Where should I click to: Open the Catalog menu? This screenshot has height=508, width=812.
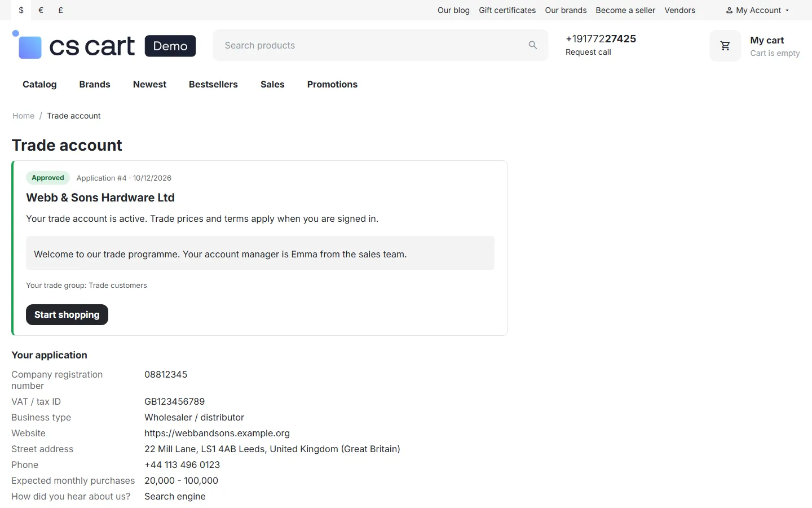(x=39, y=84)
